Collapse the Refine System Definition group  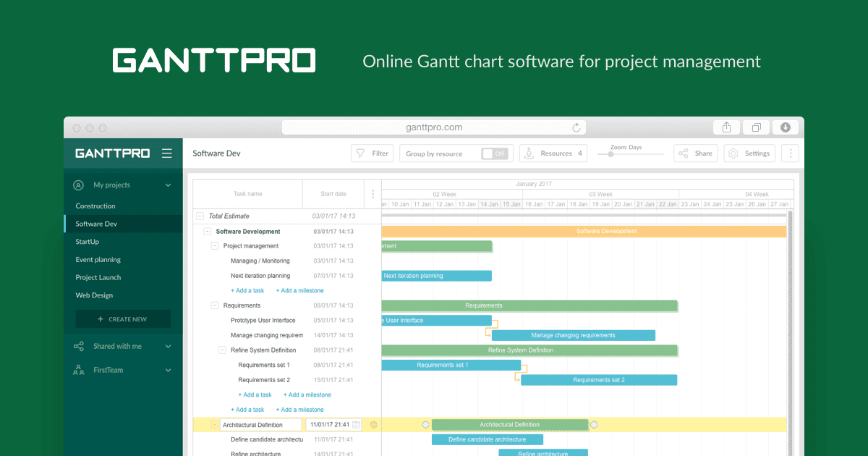point(222,350)
